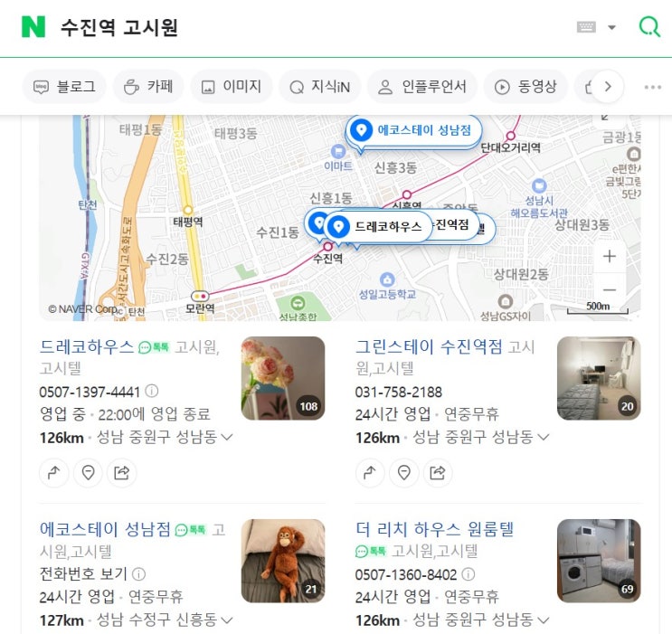Switch to the 지식iN tab
The height and width of the screenshot is (634, 672).
[x=319, y=87]
